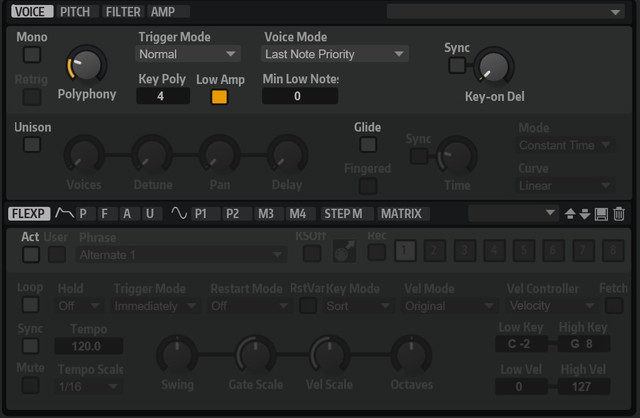Viewport: 640px width, 418px height.
Task: Enable the Mono checkbox
Action: point(32,54)
